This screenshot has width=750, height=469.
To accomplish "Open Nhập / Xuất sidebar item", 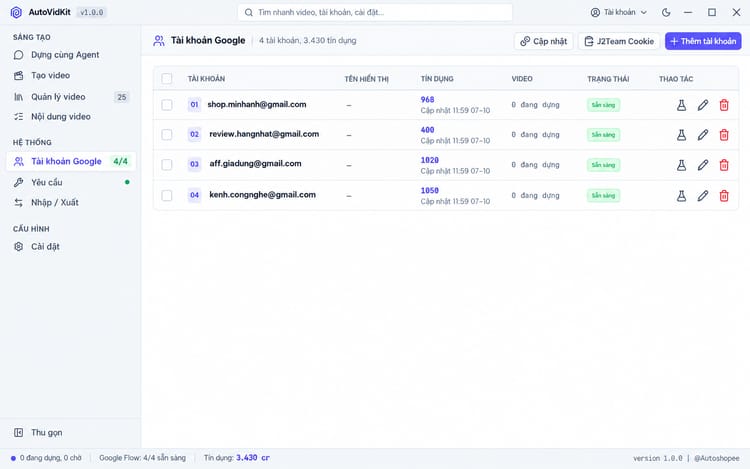I will [x=71, y=203].
